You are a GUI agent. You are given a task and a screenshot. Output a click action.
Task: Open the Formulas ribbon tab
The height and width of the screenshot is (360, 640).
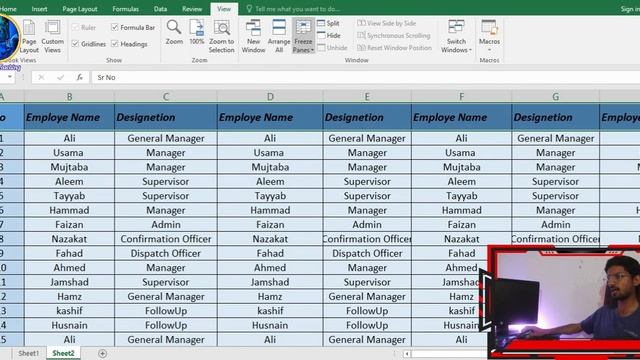tap(125, 9)
